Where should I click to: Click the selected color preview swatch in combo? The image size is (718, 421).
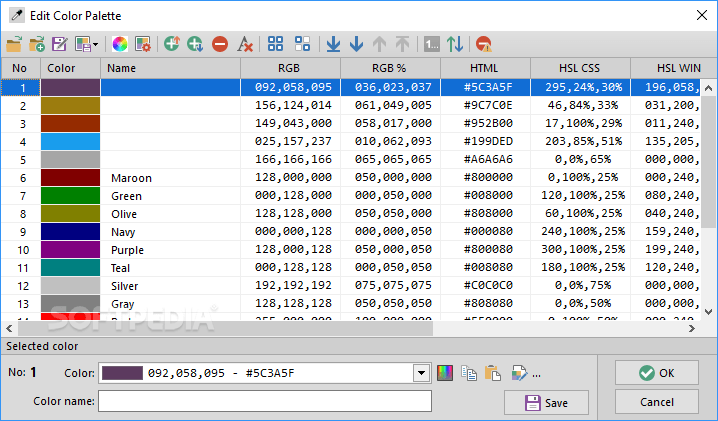(122, 373)
